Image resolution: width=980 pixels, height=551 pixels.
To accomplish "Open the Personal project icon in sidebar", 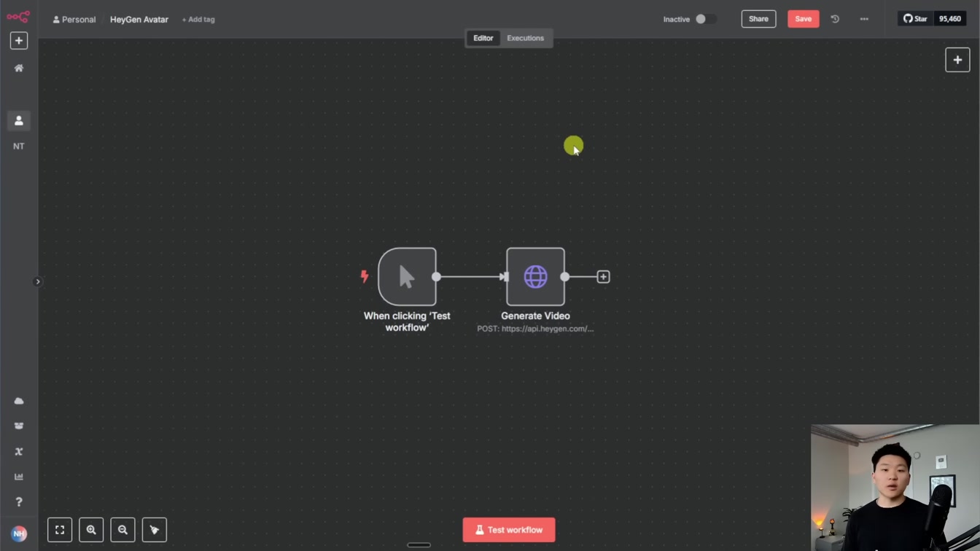I will click(x=19, y=120).
